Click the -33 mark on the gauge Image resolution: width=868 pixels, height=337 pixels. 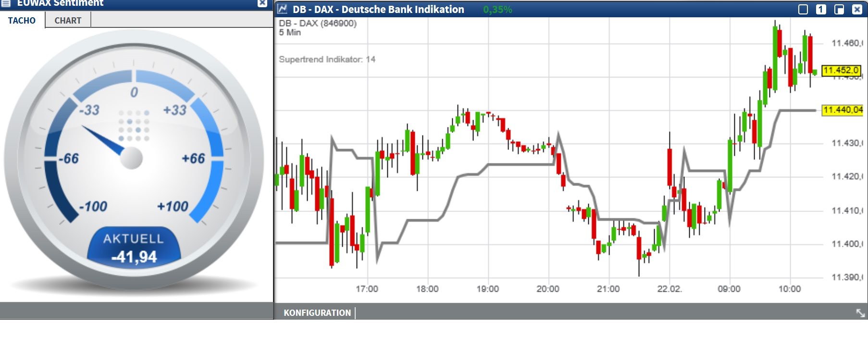(x=89, y=110)
